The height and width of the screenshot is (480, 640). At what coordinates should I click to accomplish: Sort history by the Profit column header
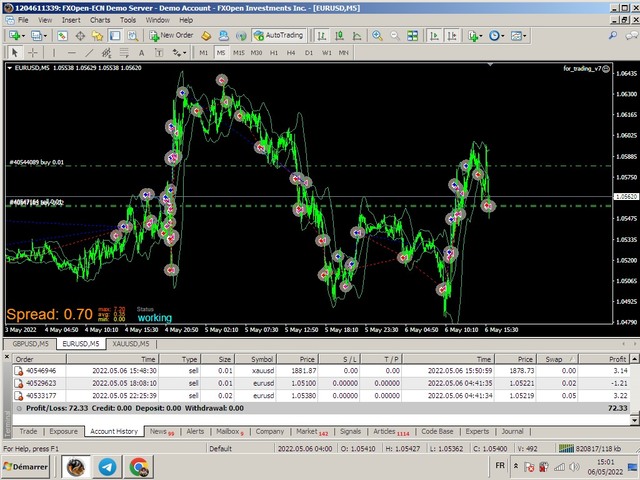(604, 359)
